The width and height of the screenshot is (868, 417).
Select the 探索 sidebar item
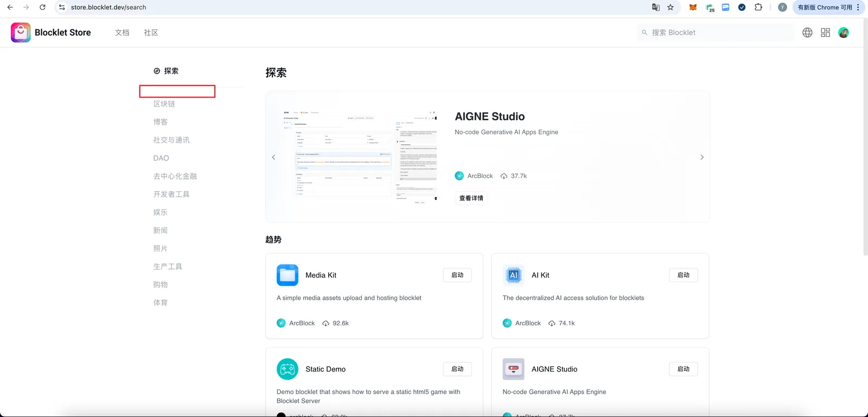pos(166,71)
